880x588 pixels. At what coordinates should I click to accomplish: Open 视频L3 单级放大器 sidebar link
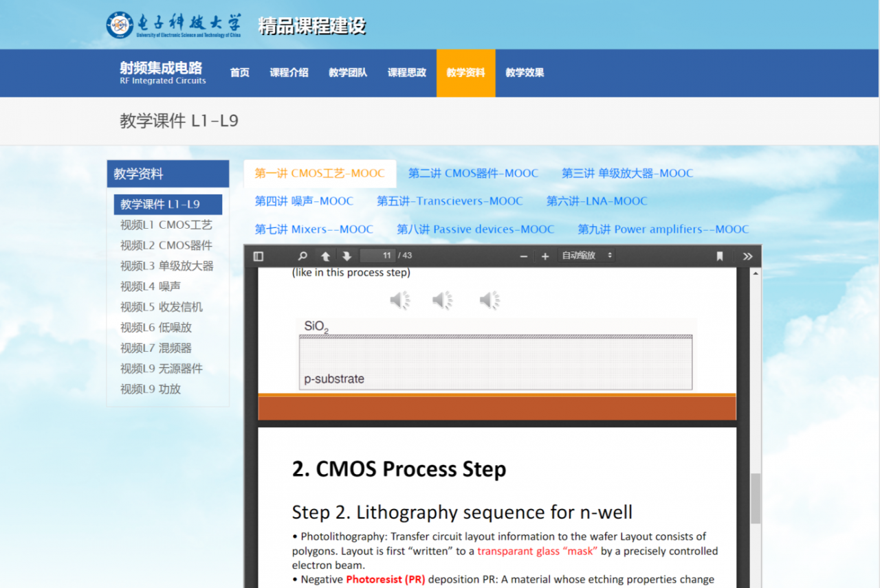[x=167, y=266]
